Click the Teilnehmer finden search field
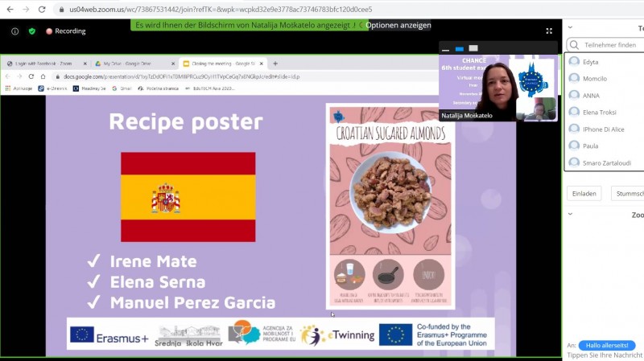Viewport: 644px width, 361px height. pyautogui.click(x=605, y=45)
